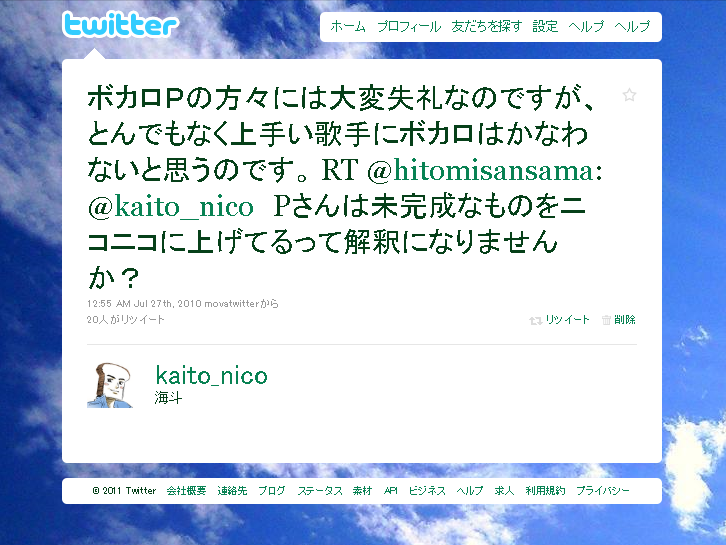
Task: View the 20人がリツイート list
Action: (x=125, y=319)
